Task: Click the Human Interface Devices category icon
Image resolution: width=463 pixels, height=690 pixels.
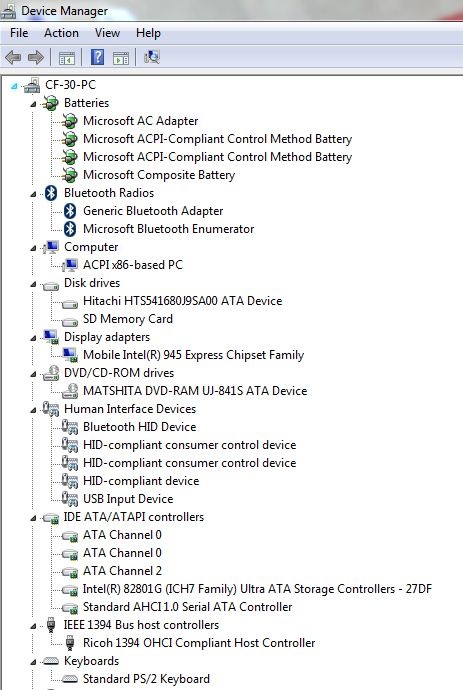Action: pos(51,409)
